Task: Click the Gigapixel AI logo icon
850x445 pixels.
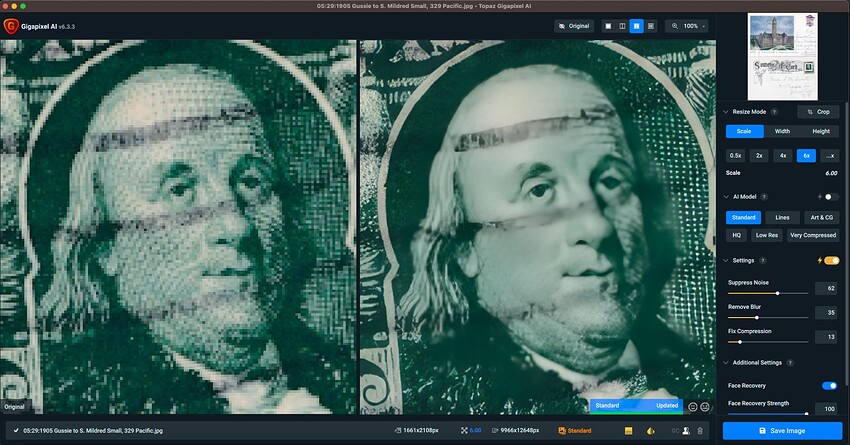Action: pos(11,26)
